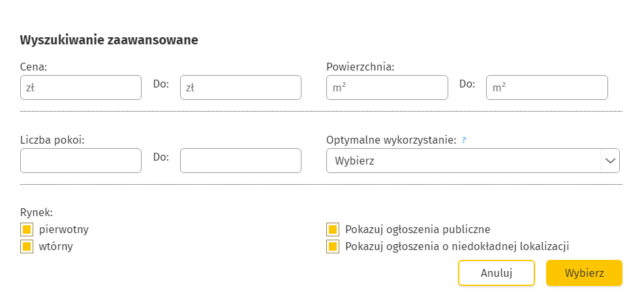Click the maximum Cena field
The height and width of the screenshot is (301, 644).
[240, 87]
